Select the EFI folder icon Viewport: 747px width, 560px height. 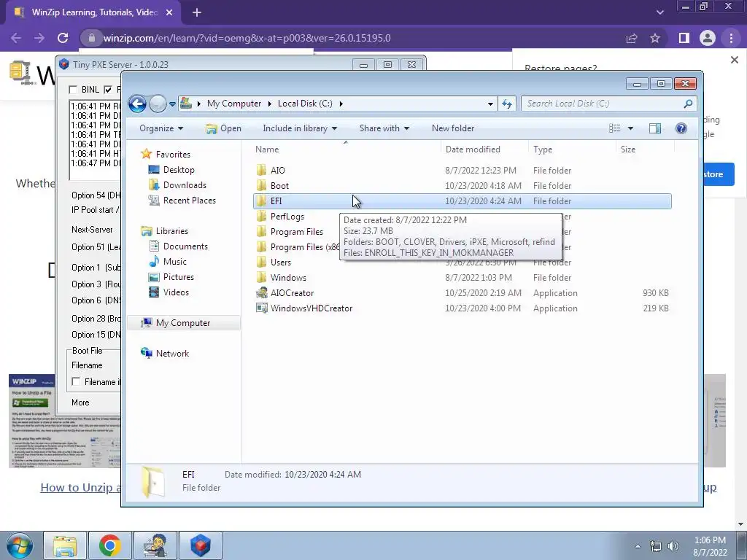click(261, 201)
